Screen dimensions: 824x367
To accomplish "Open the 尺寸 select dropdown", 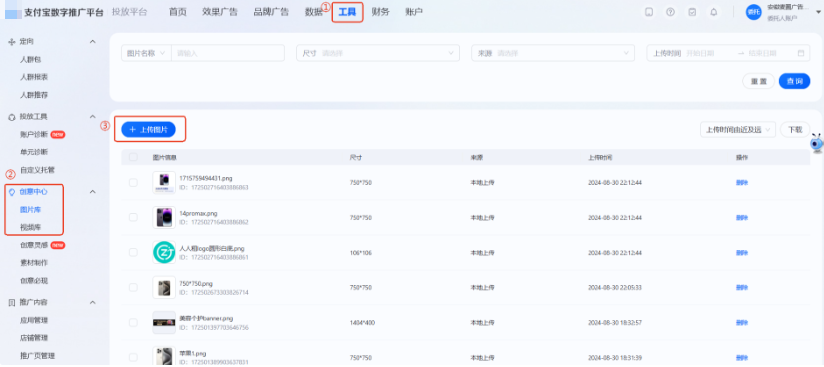I will click(x=378, y=53).
